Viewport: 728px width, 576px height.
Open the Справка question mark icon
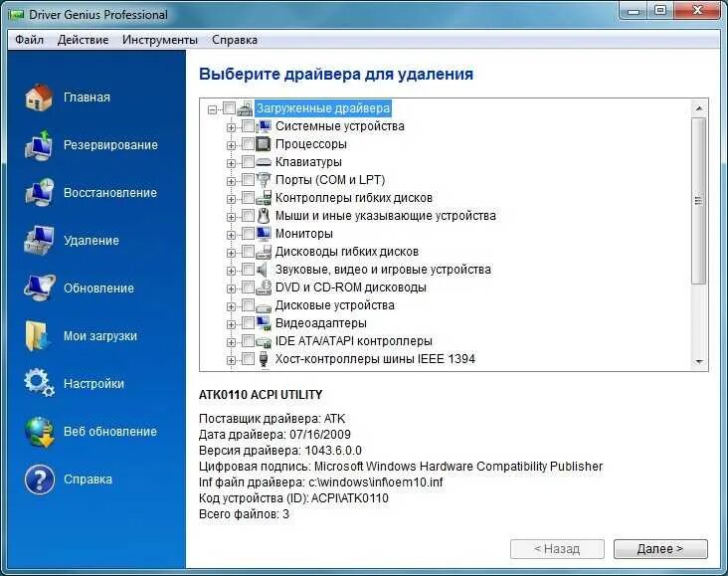pyautogui.click(x=40, y=480)
